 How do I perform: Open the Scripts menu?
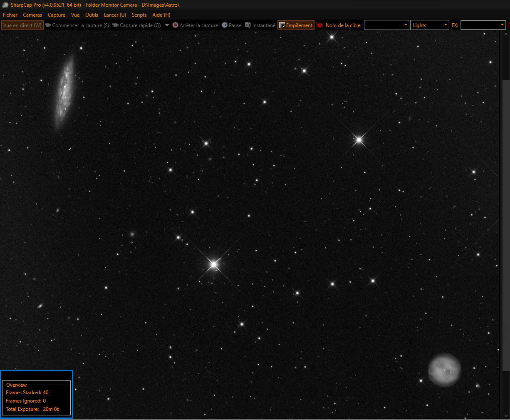tap(139, 15)
